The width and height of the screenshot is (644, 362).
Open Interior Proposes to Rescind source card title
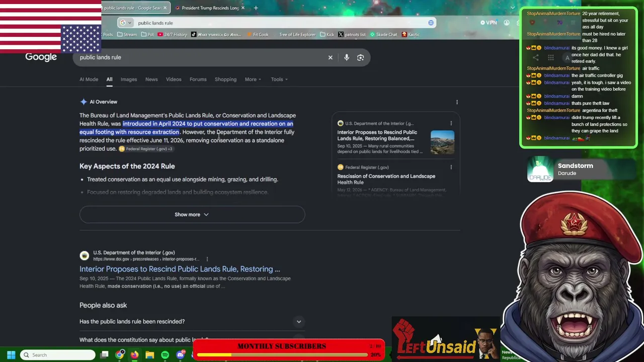click(x=377, y=135)
